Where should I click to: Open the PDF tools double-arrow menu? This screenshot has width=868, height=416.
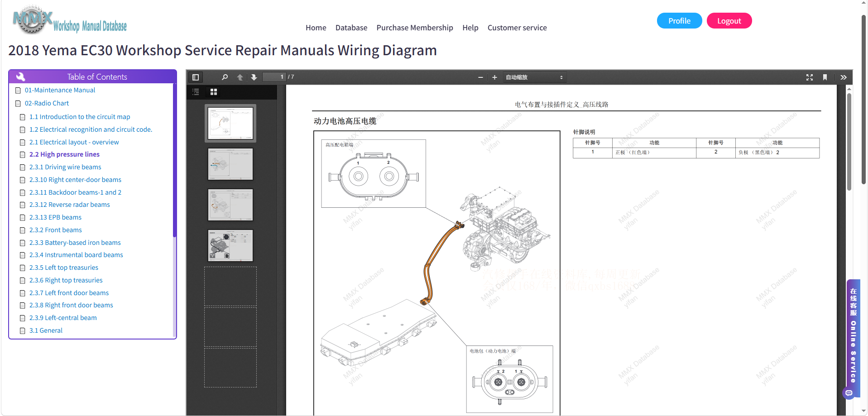click(x=844, y=77)
